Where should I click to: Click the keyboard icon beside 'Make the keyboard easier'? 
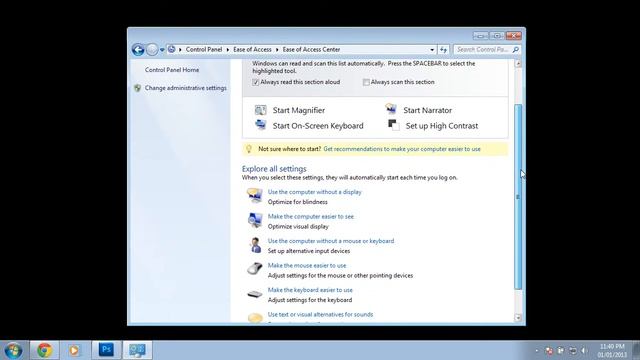(x=255, y=294)
